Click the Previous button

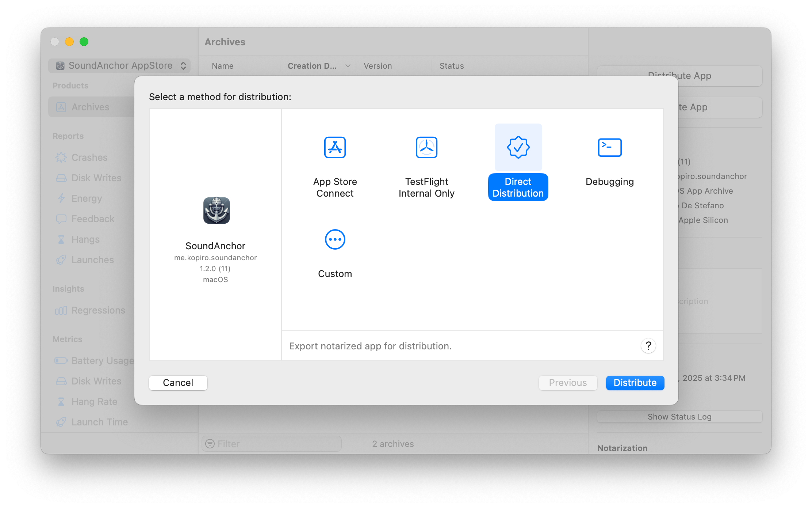tap(568, 383)
